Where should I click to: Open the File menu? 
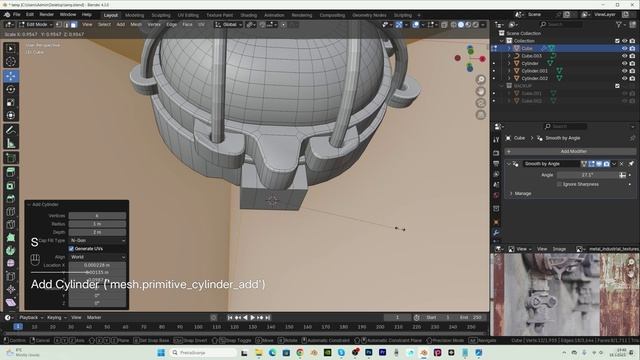pyautogui.click(x=17, y=15)
